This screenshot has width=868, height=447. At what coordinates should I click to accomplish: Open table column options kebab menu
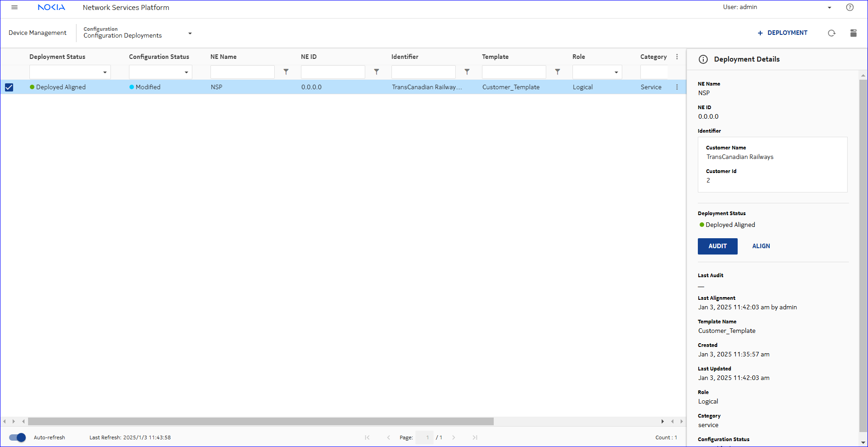(677, 57)
